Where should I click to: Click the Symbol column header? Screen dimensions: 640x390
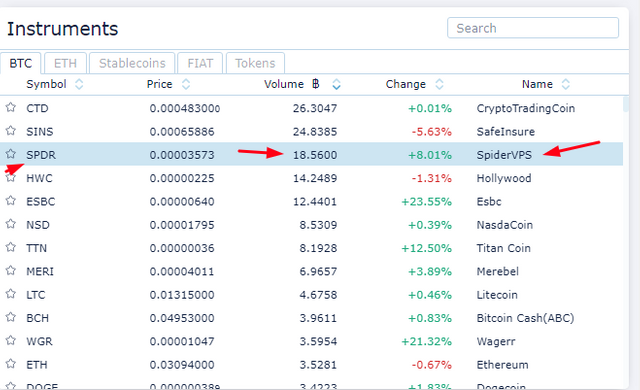point(46,84)
